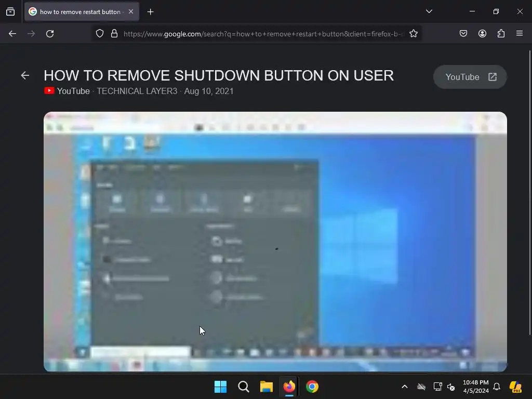The image size is (532, 399).
Task: Go back with browser back arrow
Action: pyautogui.click(x=12, y=34)
